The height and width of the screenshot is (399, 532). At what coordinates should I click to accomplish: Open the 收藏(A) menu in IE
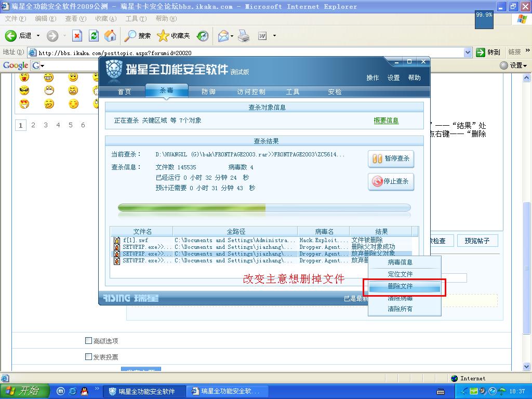(x=106, y=19)
